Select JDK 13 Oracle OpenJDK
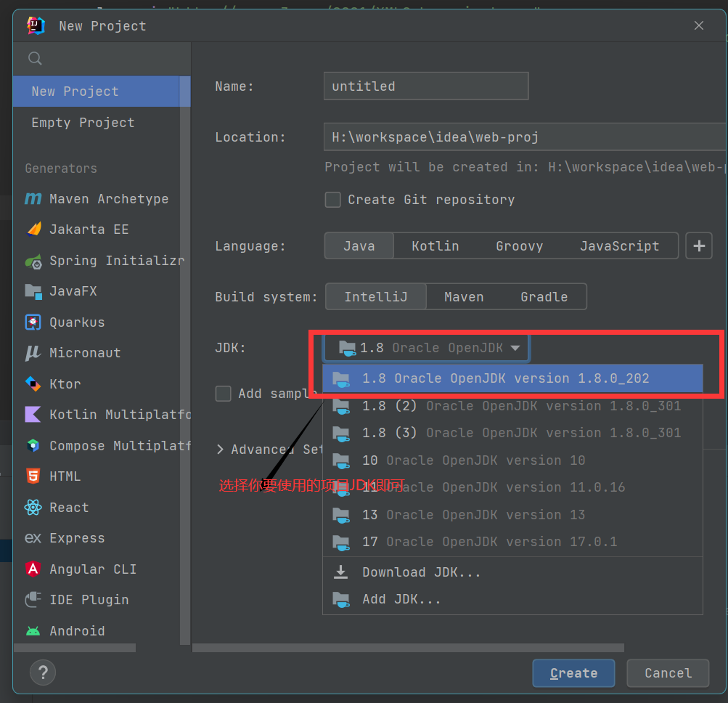 click(x=512, y=515)
